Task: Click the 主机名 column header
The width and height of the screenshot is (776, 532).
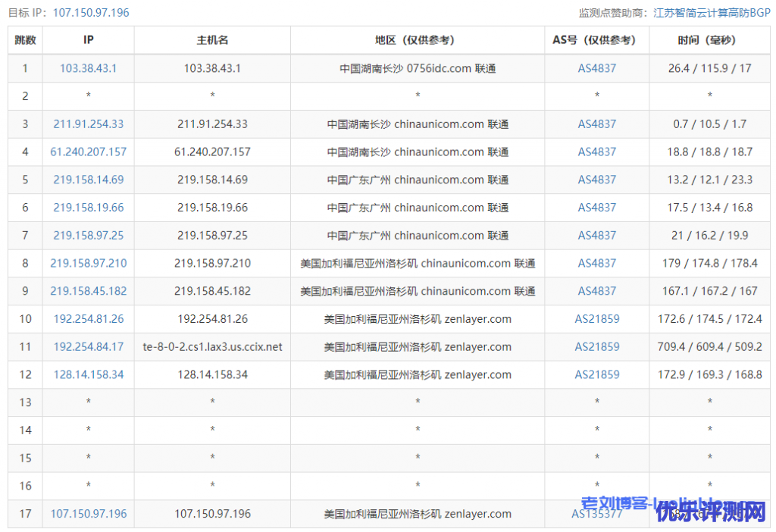Action: (212, 40)
